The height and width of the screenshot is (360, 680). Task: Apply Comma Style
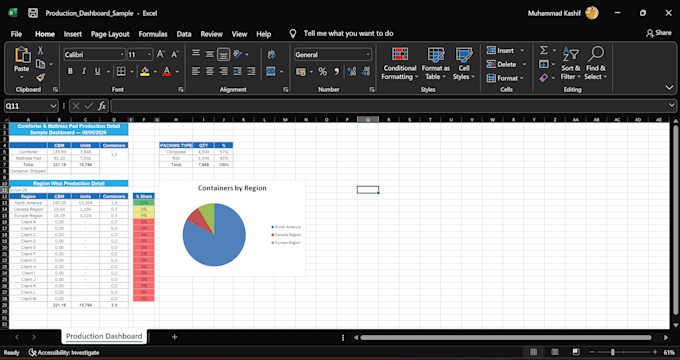click(336, 72)
